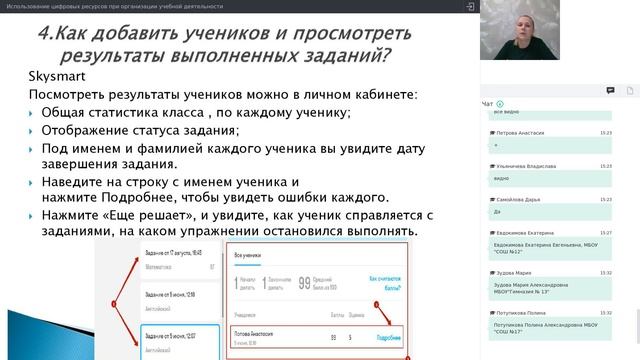This screenshot has width=640, height=360.
Task: Open the documents tab page icon
Action: (x=630, y=91)
